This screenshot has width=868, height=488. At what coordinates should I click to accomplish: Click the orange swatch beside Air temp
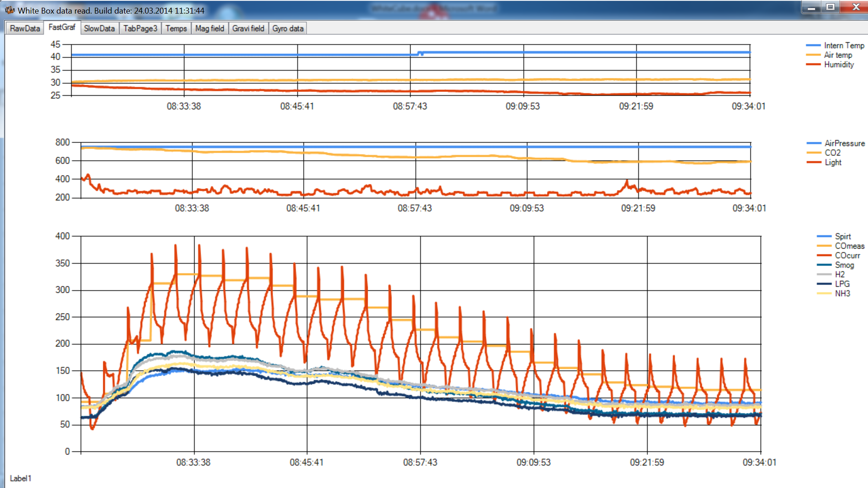point(814,55)
